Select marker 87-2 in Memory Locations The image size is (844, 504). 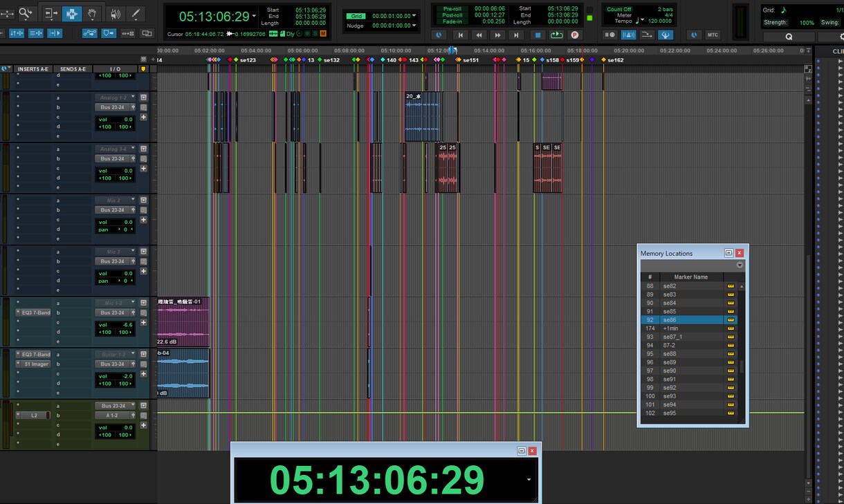689,345
